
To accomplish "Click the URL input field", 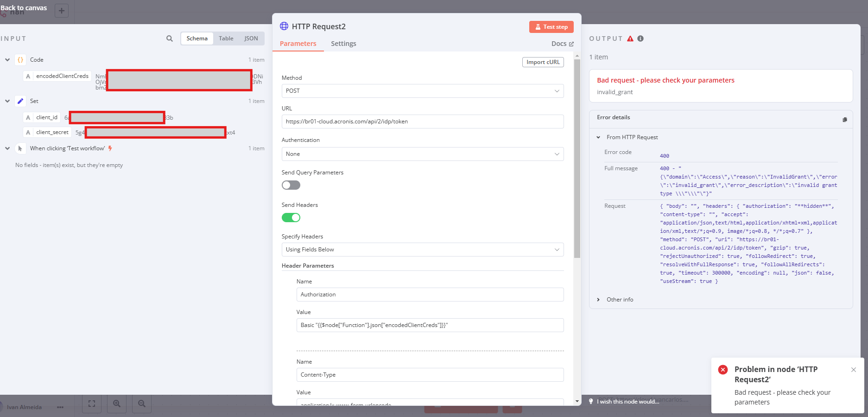I will click(423, 122).
